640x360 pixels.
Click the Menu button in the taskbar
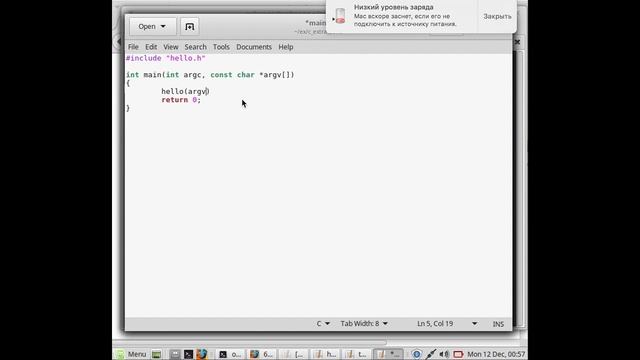(131, 354)
